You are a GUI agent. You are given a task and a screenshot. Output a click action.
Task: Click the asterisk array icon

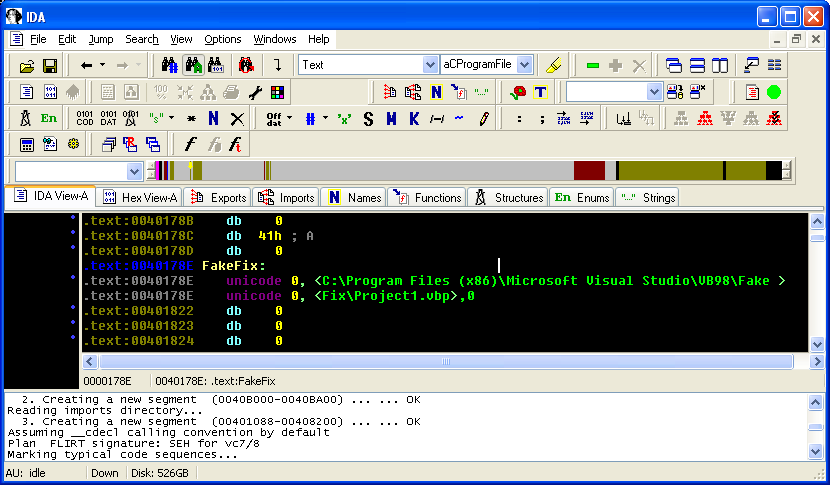coord(192,119)
